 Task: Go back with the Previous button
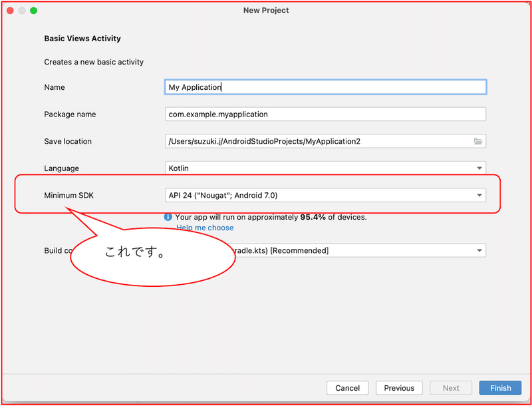pyautogui.click(x=400, y=388)
